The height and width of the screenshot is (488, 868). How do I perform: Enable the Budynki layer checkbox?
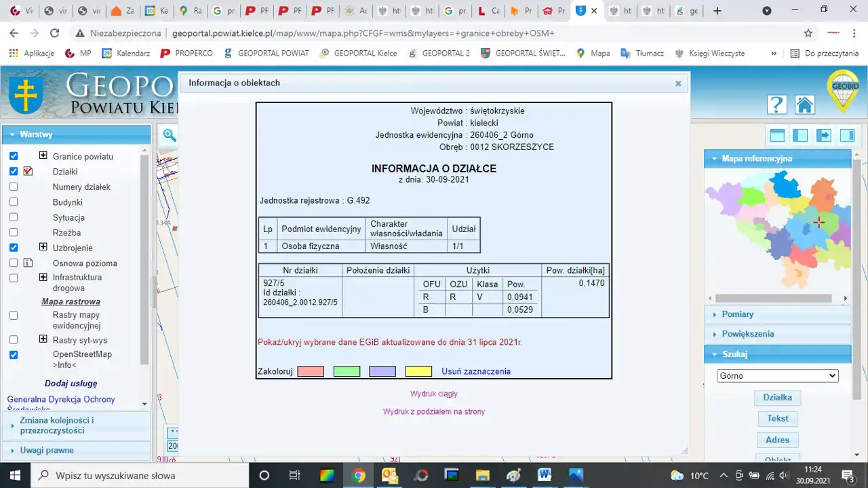click(x=14, y=202)
